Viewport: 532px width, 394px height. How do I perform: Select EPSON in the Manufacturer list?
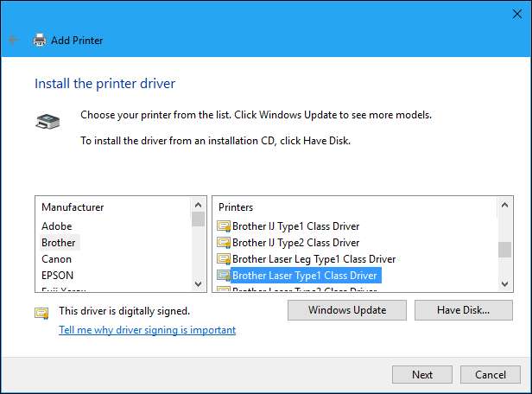57,276
